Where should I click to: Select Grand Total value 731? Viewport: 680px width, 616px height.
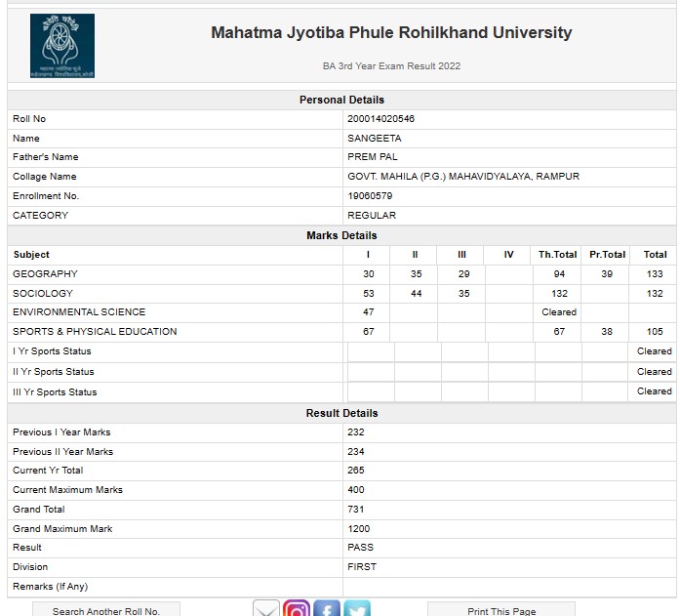356,510
